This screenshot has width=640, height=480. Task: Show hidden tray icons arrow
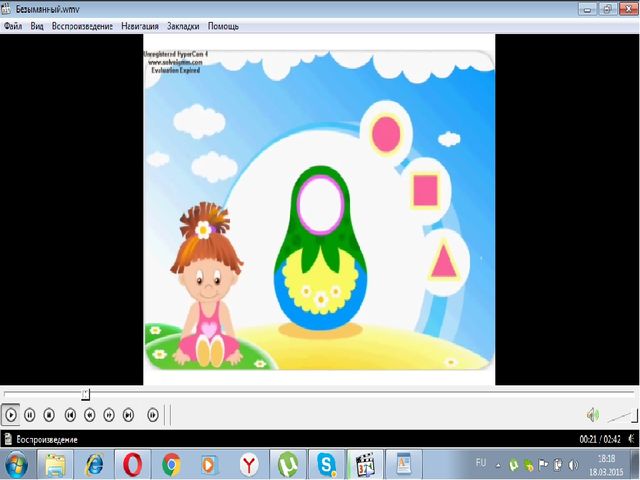498,465
